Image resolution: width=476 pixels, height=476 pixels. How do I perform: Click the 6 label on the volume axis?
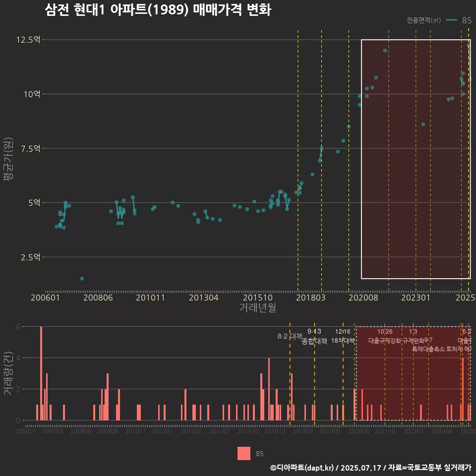pyautogui.click(x=18, y=327)
